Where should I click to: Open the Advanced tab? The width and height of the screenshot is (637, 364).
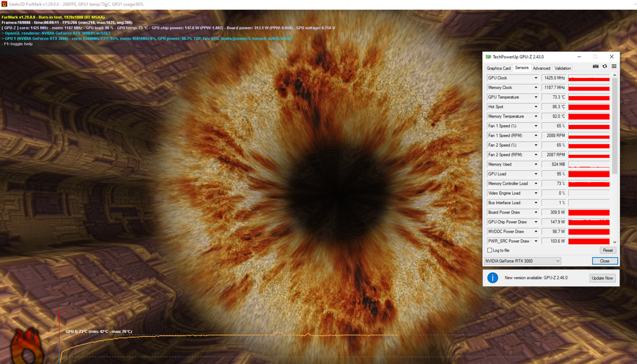click(x=541, y=68)
